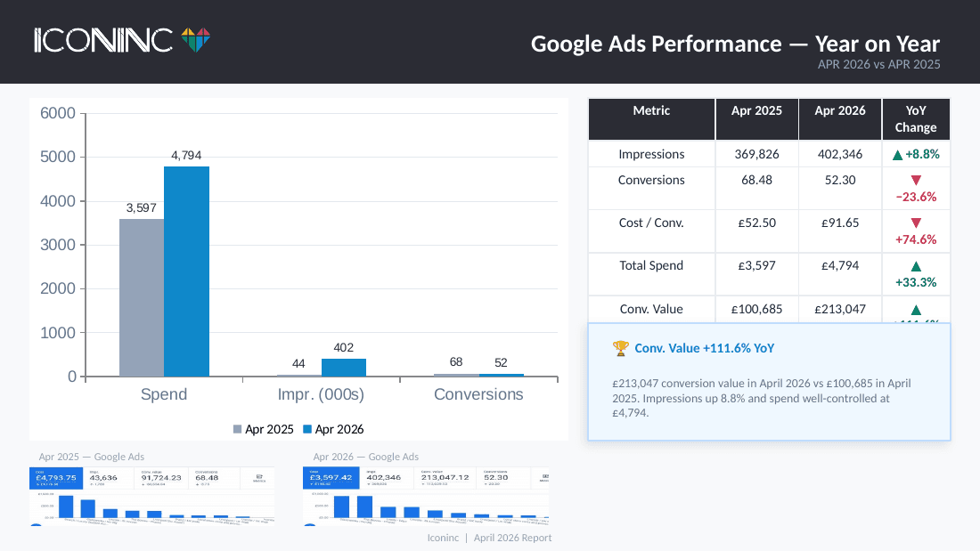Click the 'Spend' x-axis category label
The width and height of the screenshot is (980, 551).
coord(164,394)
